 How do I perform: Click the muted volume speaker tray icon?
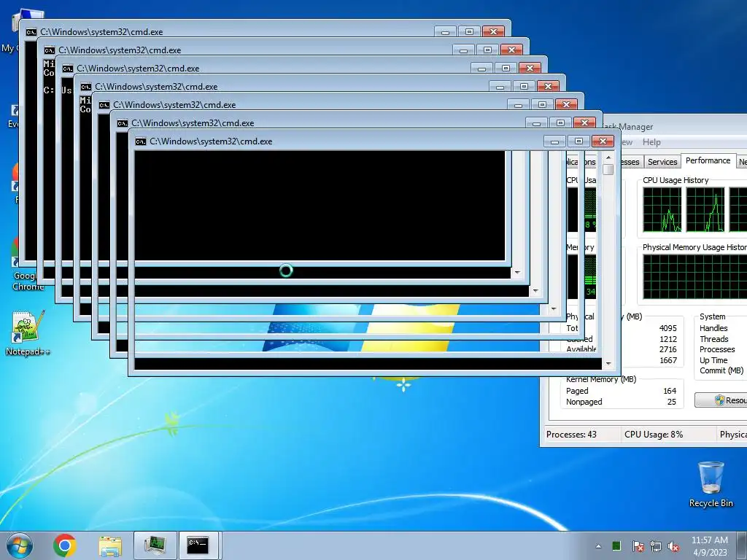673,546
